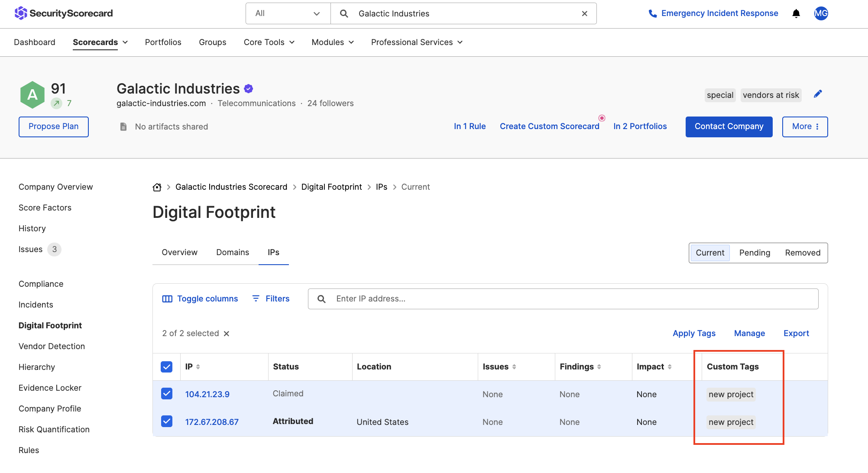Click the verified badge next to Galactic Industries
The width and height of the screenshot is (868, 473).
pyautogui.click(x=249, y=89)
